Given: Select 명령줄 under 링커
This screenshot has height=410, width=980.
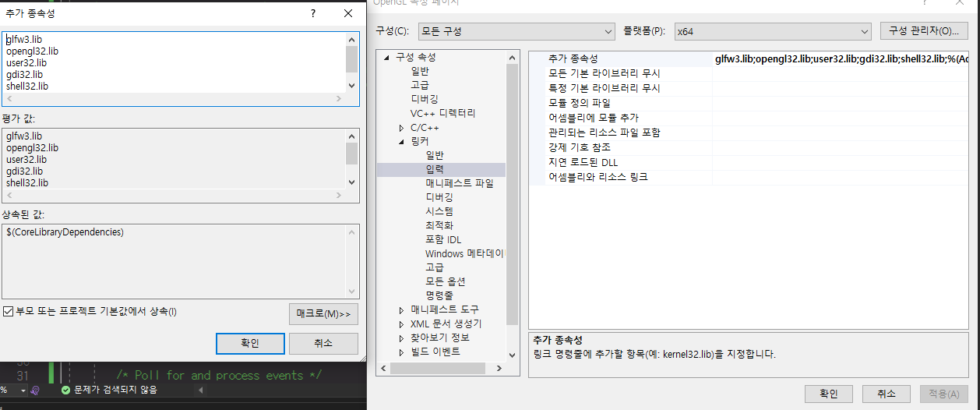Looking at the screenshot, I should pyautogui.click(x=439, y=295).
